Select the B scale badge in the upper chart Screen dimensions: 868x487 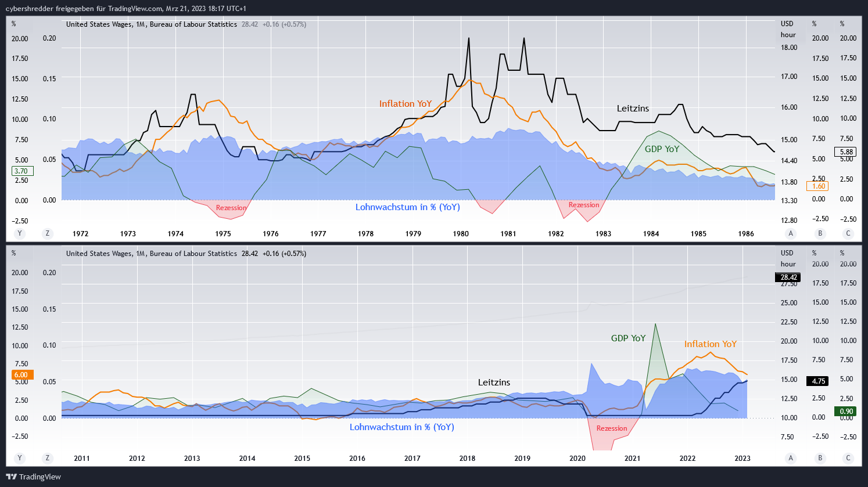click(820, 233)
